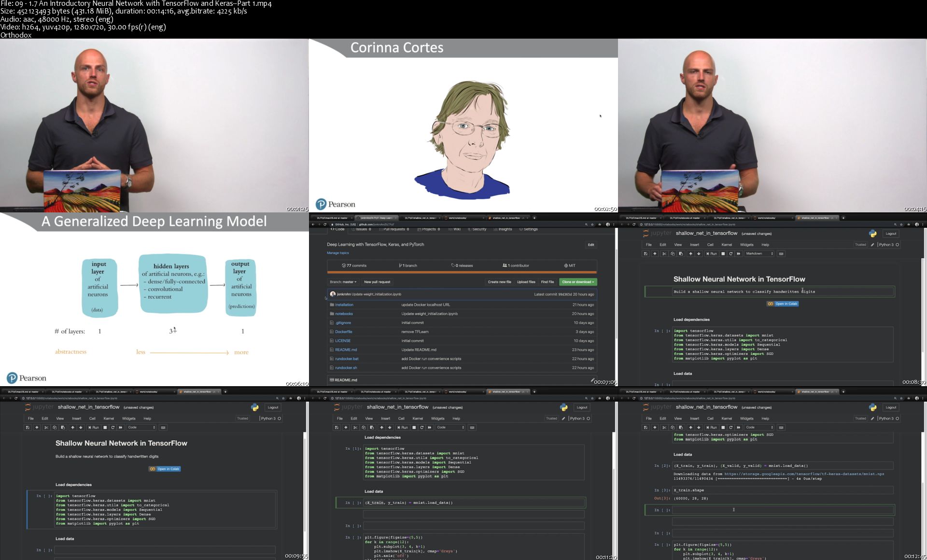This screenshot has height=560, width=927.
Task: Open installation folder in GitHub file list
Action: click(344, 305)
